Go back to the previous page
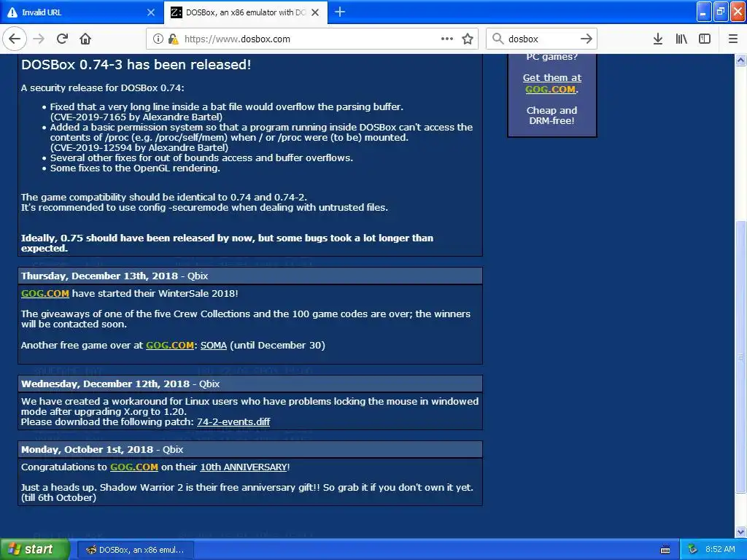Screen dimensions: 747x560 [15, 39]
